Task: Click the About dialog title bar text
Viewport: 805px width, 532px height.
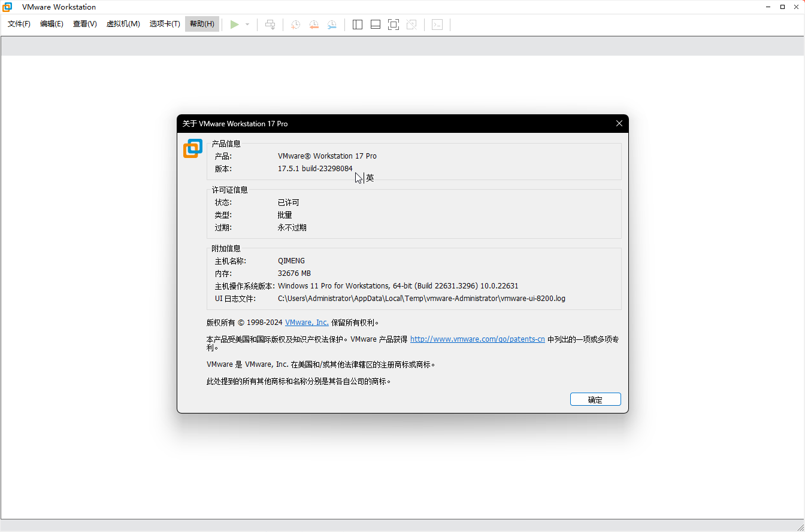Action: click(x=235, y=124)
